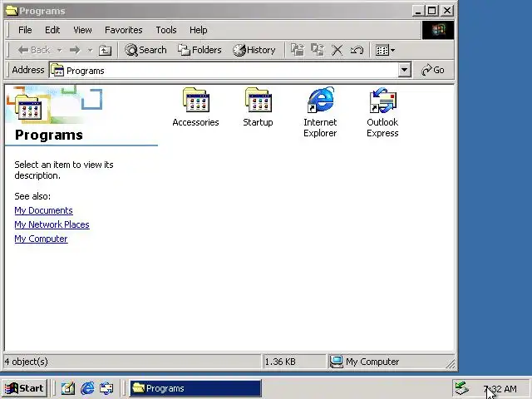Show the Folders pane
Viewport: 532px width, 399px height.
(x=199, y=50)
